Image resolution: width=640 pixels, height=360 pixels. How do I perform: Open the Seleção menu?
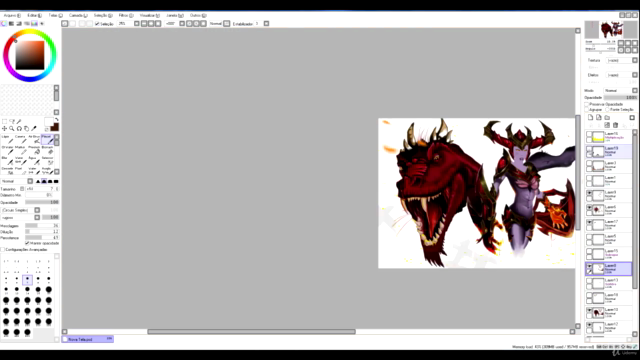coord(103,16)
